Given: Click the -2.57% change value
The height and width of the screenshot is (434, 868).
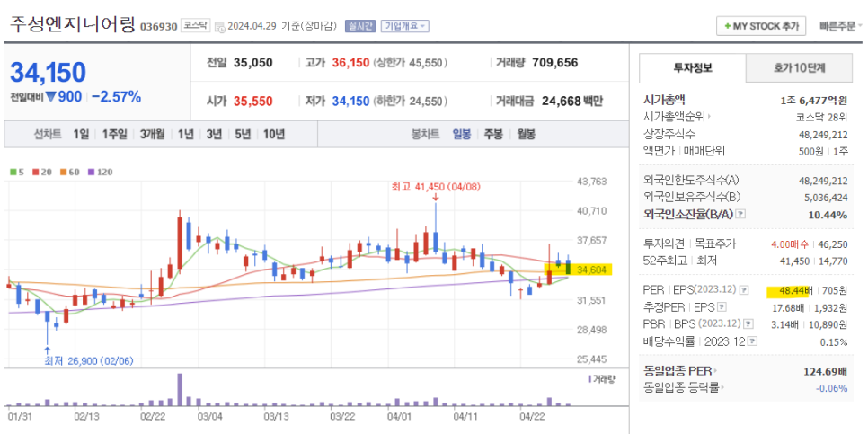Looking at the screenshot, I should (116, 97).
